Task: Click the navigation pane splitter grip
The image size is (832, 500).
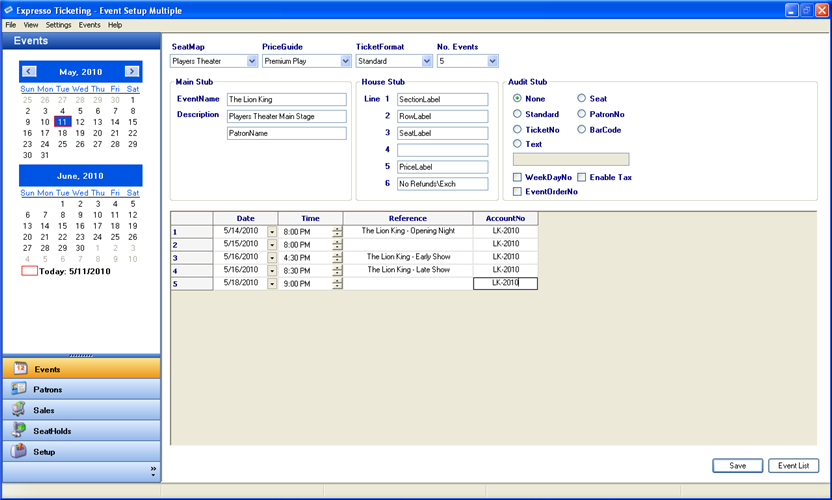Action: [81, 355]
